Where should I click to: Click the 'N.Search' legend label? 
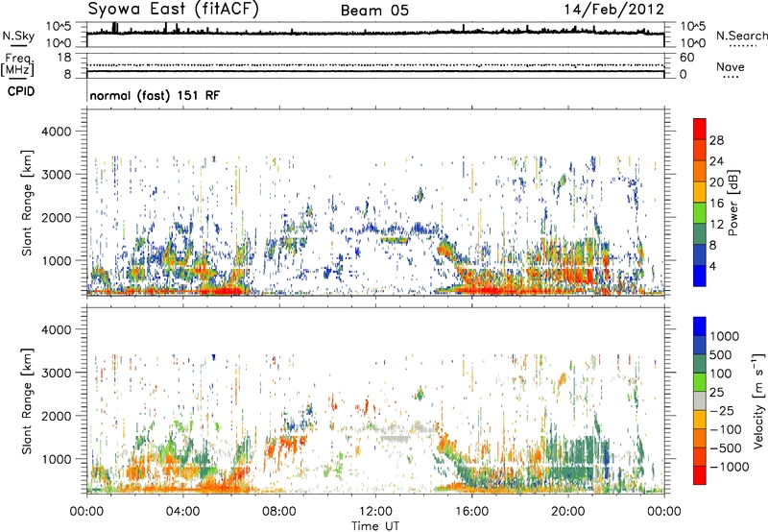tap(741, 36)
